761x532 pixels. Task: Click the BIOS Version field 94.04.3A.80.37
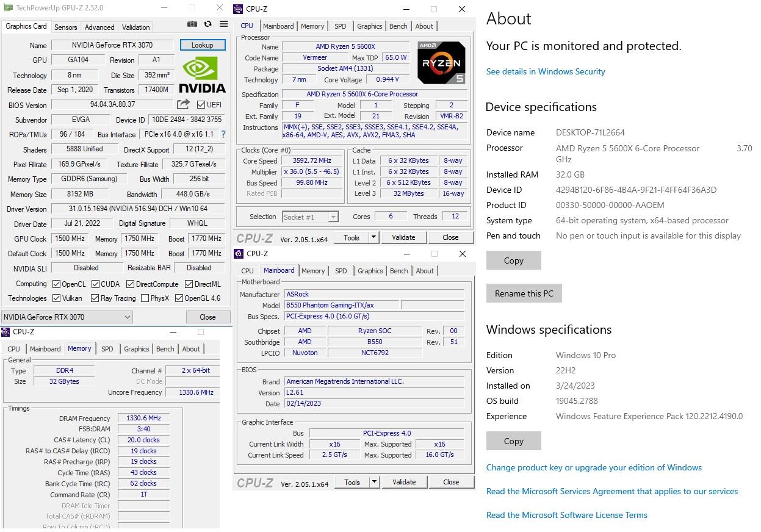pos(113,105)
